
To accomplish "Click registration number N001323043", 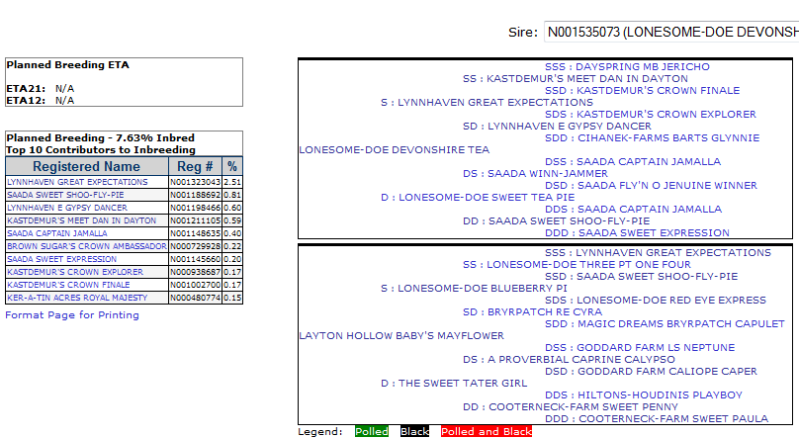I will [x=194, y=183].
